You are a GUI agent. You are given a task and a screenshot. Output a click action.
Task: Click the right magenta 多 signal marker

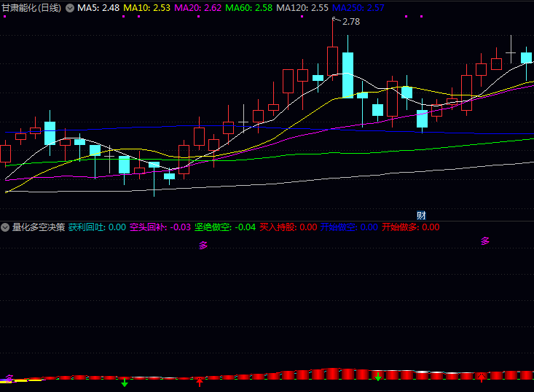485,241
